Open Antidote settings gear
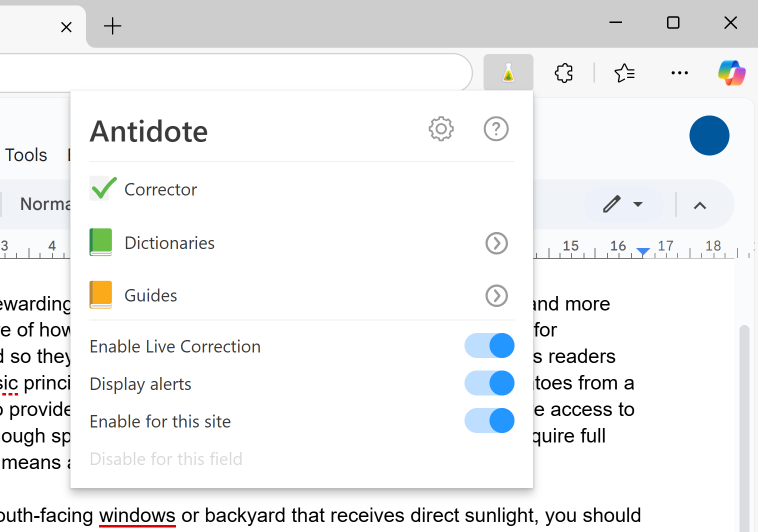 pyautogui.click(x=441, y=129)
